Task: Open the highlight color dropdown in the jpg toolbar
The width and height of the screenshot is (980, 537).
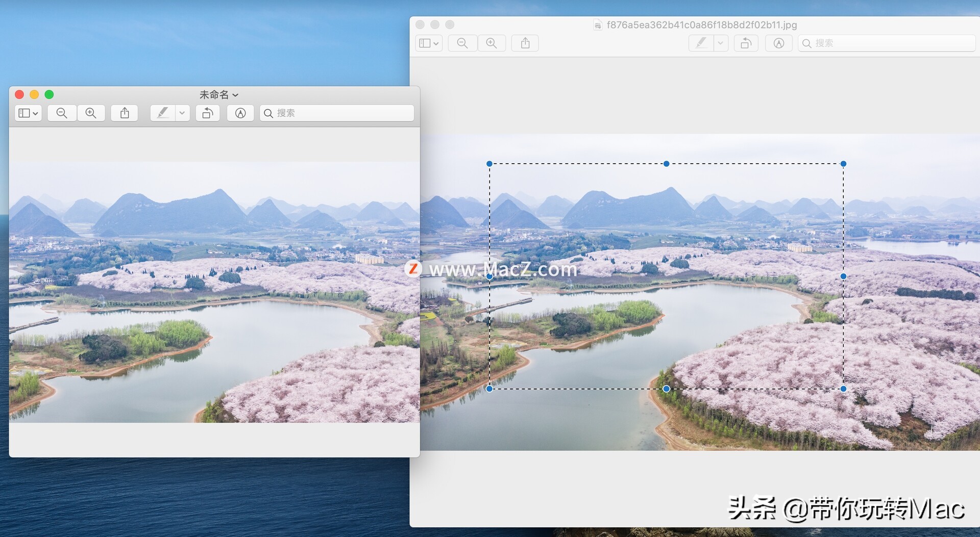Action: pyautogui.click(x=721, y=43)
